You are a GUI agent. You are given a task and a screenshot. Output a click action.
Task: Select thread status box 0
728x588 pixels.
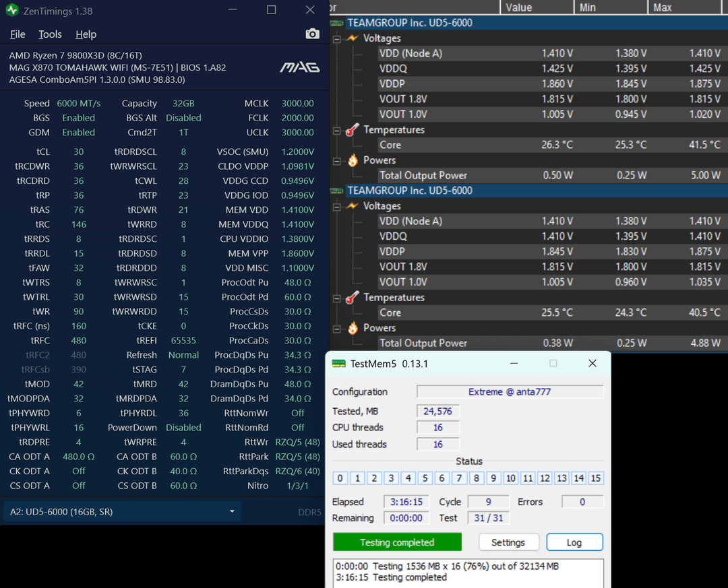(x=340, y=478)
